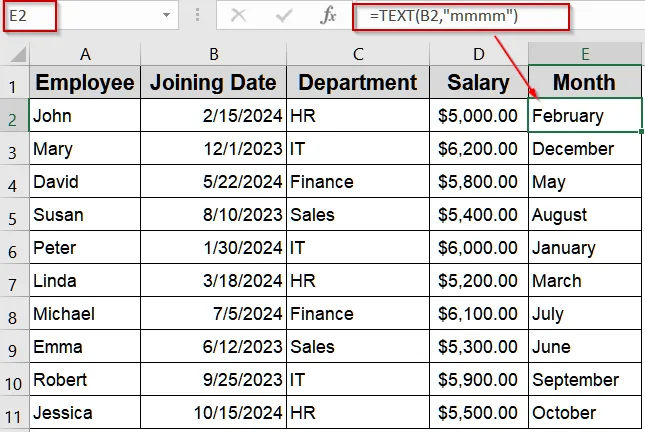Open the Name Box dropdown arrow
The image size is (645, 432).
[x=166, y=15]
